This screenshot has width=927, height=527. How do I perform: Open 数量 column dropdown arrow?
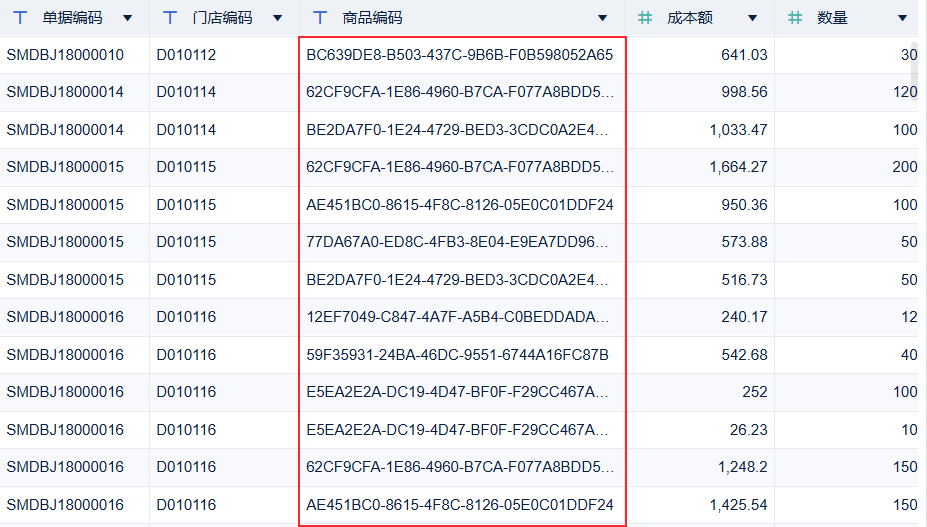[903, 18]
